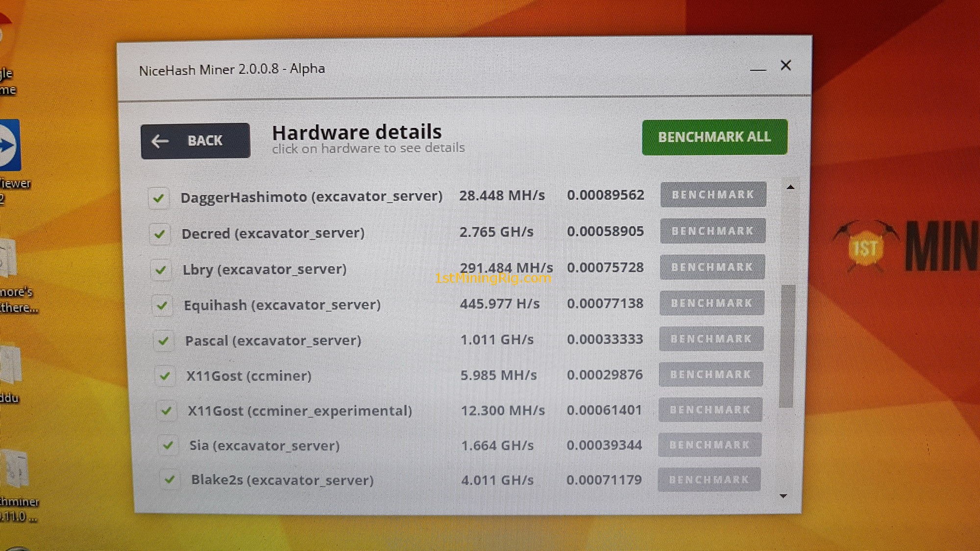Benchmark the Sia algorithm row
The height and width of the screenshot is (551, 980).
710,445
